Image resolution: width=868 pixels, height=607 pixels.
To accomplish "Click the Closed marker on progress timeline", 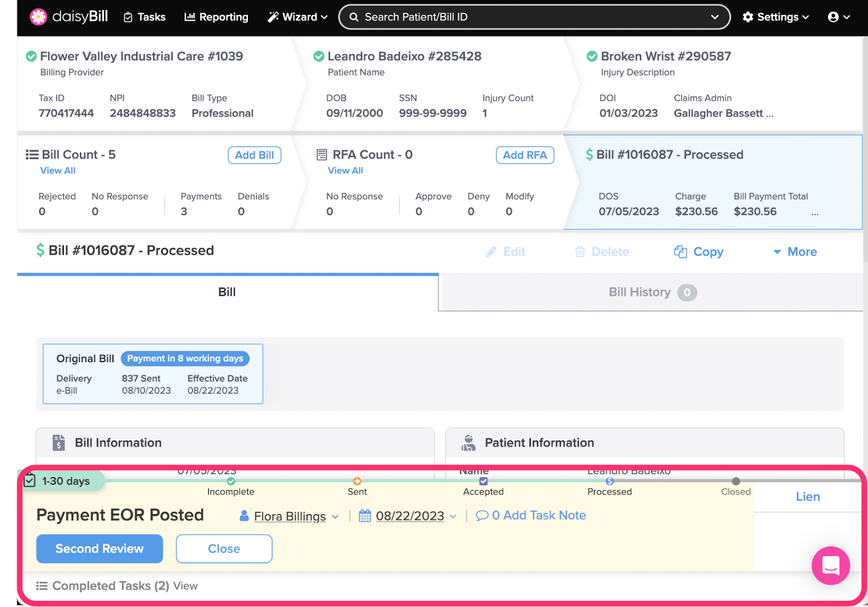I will (x=736, y=481).
